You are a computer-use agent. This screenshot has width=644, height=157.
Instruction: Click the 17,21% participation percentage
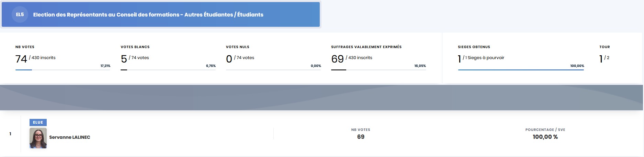105,66
